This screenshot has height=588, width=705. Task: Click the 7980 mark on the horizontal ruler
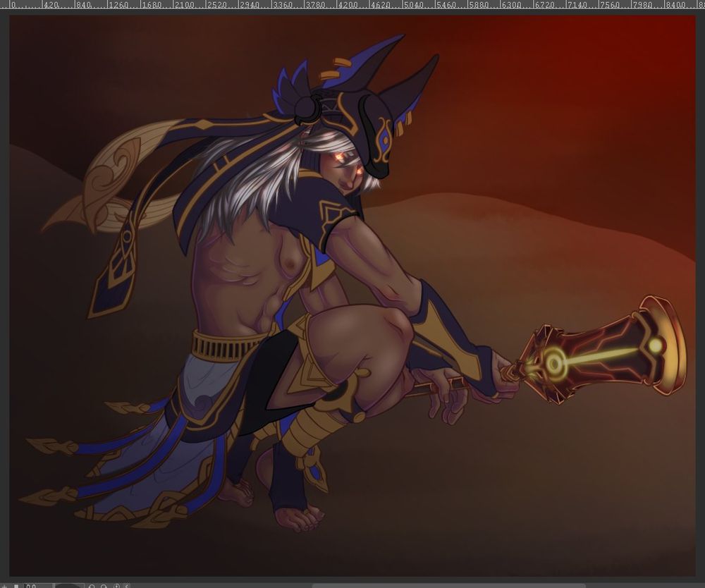click(x=642, y=5)
